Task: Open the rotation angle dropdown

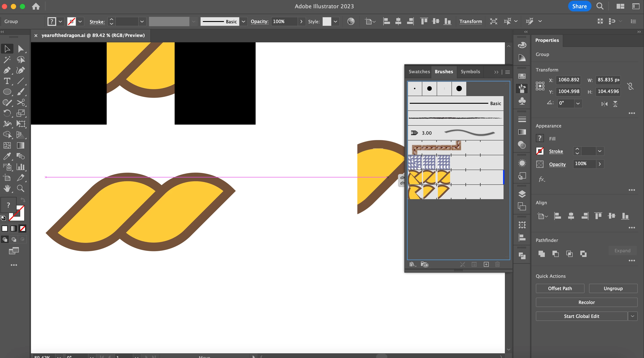Action: pos(578,103)
